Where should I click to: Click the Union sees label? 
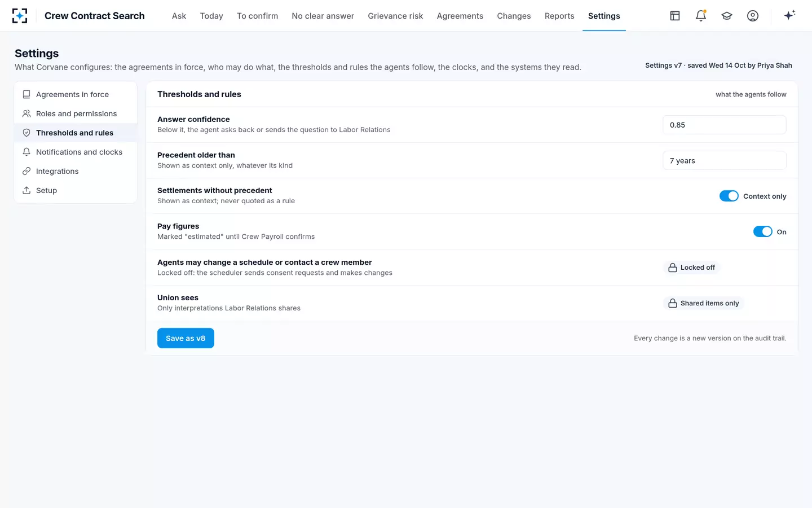pos(178,297)
